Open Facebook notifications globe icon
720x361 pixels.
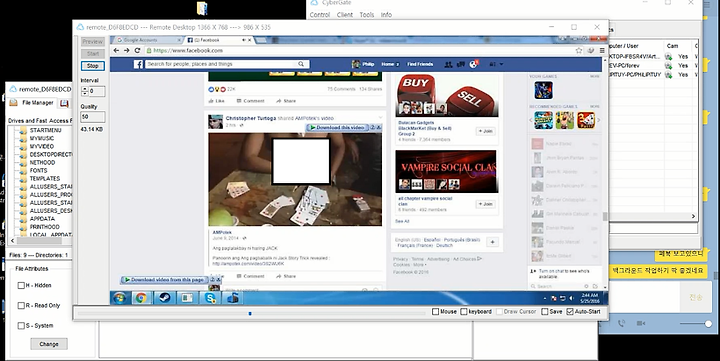tap(473, 64)
